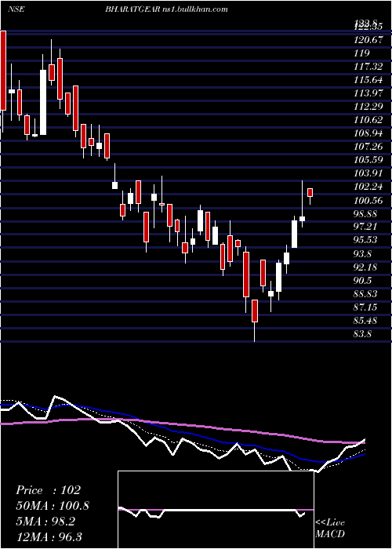Viewport: 392px width, 549px height.
Task: Click the 120.67 price axis label
Action: (x=368, y=40)
